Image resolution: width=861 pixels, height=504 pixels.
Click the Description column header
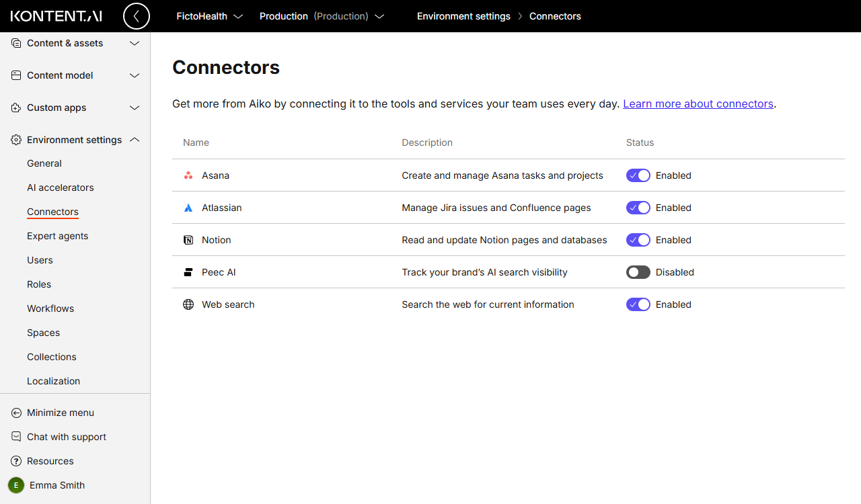click(427, 142)
